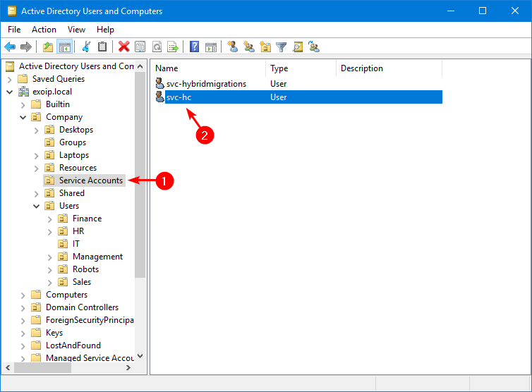Expand the Builtin container
The width and height of the screenshot is (532, 392).
tap(23, 105)
